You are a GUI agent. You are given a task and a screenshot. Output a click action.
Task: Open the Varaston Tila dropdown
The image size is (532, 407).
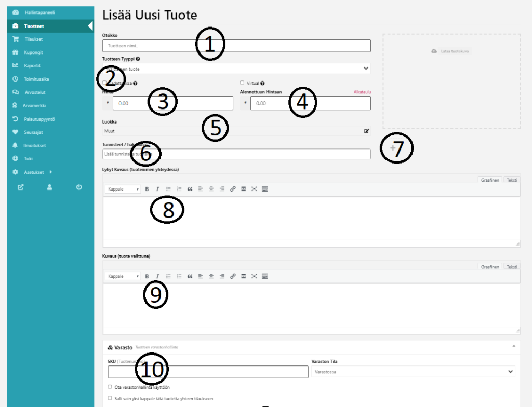click(413, 372)
